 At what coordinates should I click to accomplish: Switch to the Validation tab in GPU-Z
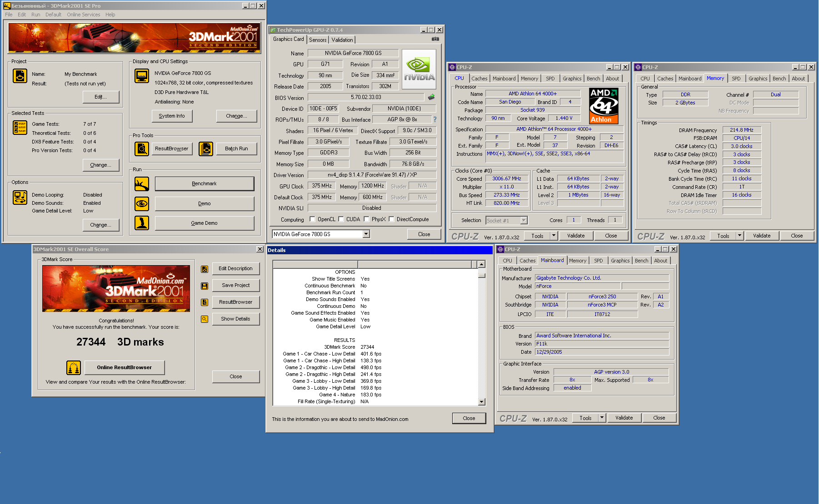tap(342, 40)
